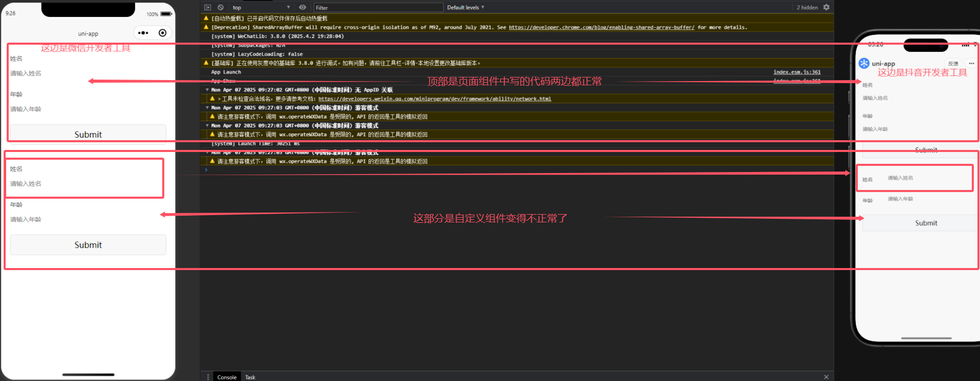Focus upper 请输入姓名 field in WeChat simulator
The width and height of the screenshot is (980, 381).
click(88, 73)
